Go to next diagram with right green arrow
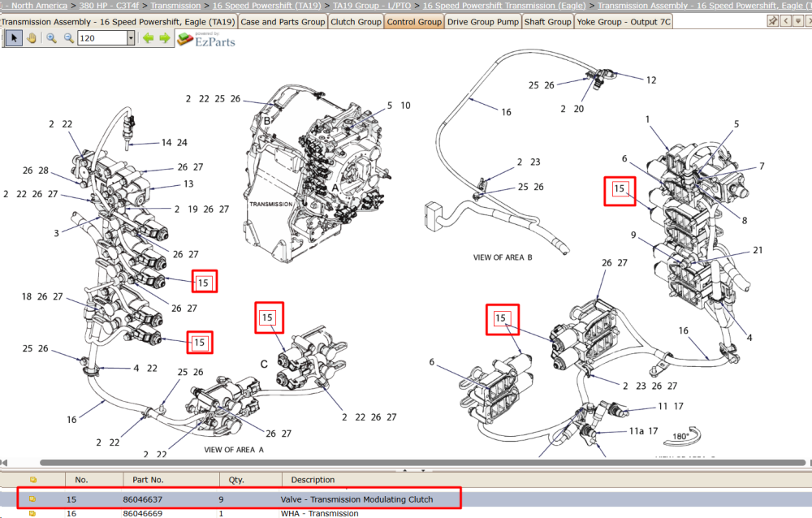Image resolution: width=812 pixels, height=518 pixels. point(165,38)
